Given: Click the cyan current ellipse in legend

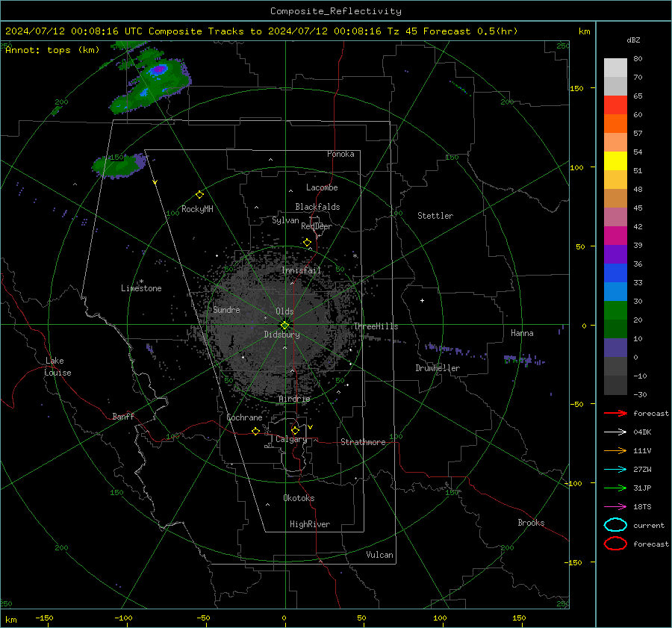Looking at the screenshot, I should pos(615,525).
